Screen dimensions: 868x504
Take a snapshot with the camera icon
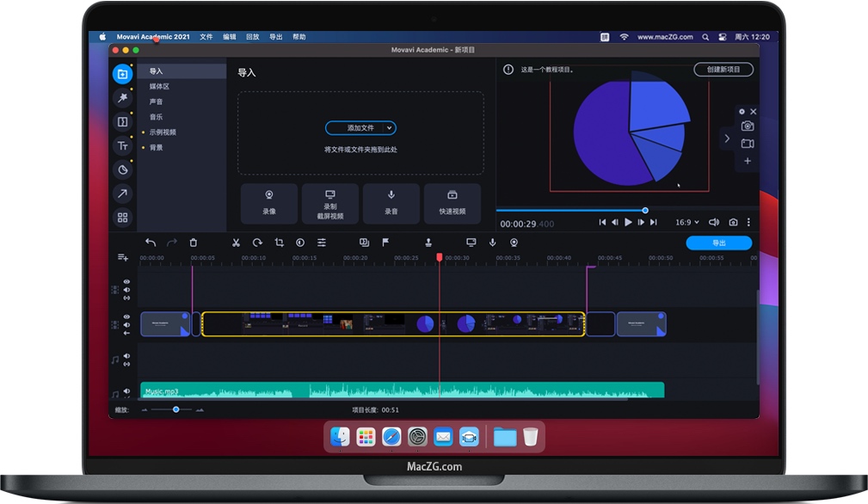pyautogui.click(x=732, y=222)
